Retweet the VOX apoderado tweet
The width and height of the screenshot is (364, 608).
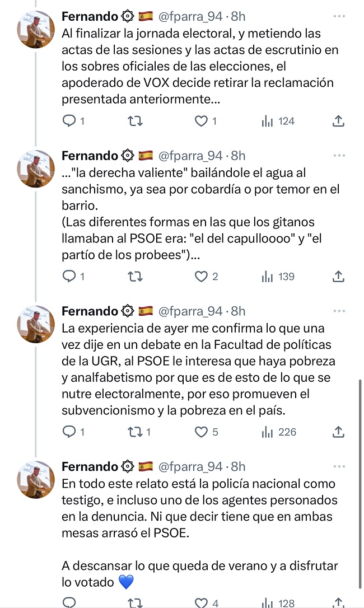click(135, 121)
